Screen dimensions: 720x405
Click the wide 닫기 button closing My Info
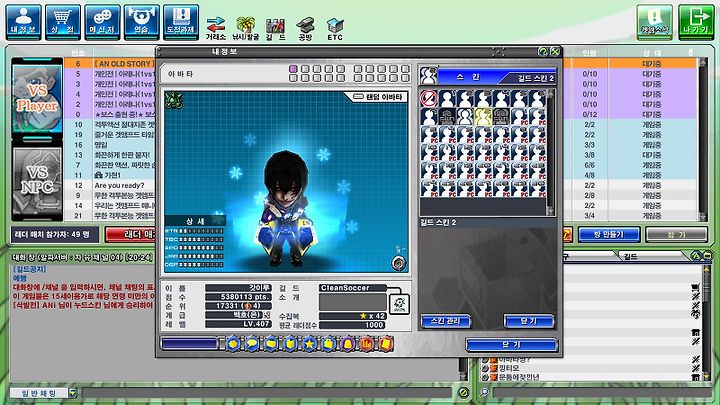tap(512, 345)
